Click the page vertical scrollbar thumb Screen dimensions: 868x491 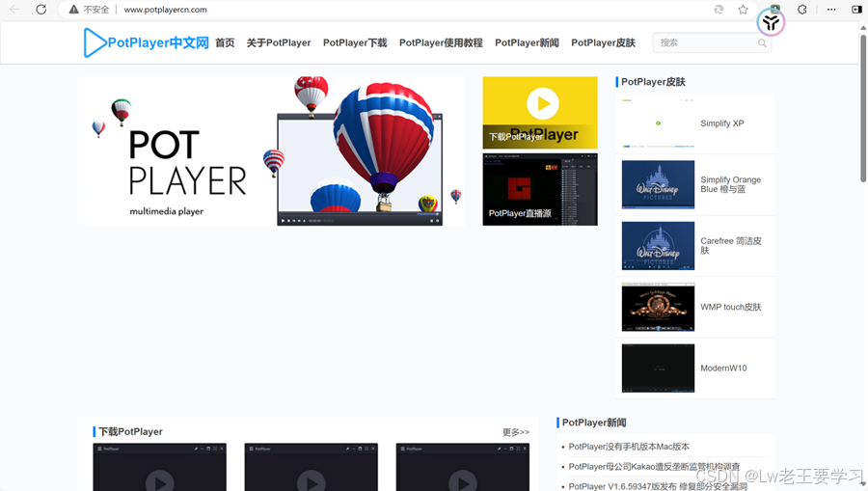point(863,108)
